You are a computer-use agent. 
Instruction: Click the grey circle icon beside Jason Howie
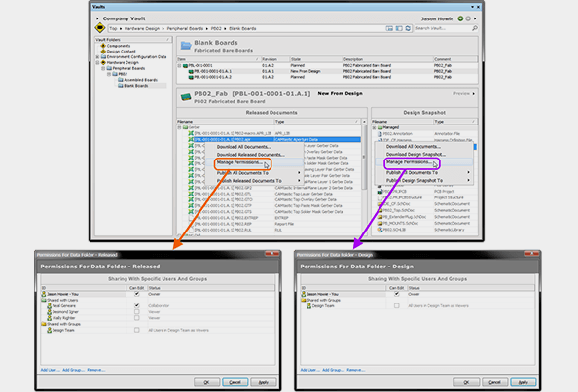coord(468,18)
